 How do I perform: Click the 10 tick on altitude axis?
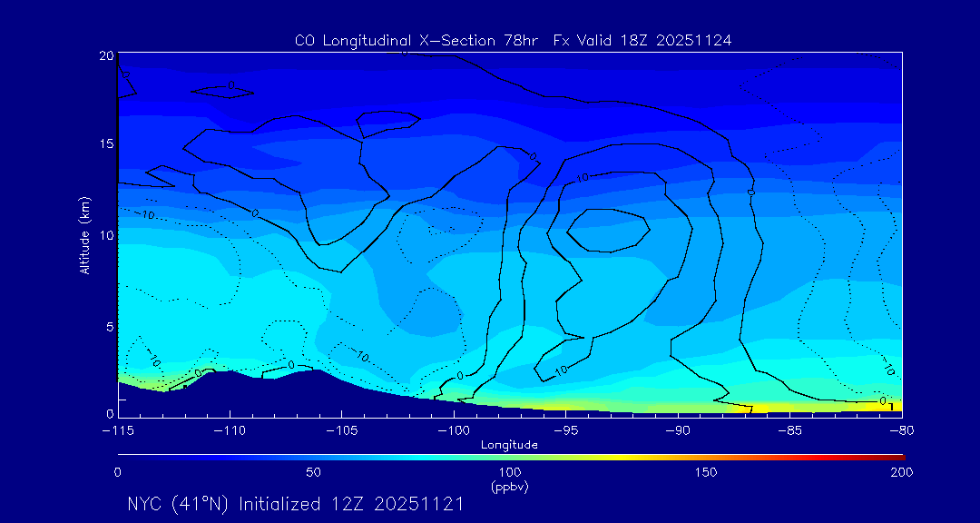point(105,235)
